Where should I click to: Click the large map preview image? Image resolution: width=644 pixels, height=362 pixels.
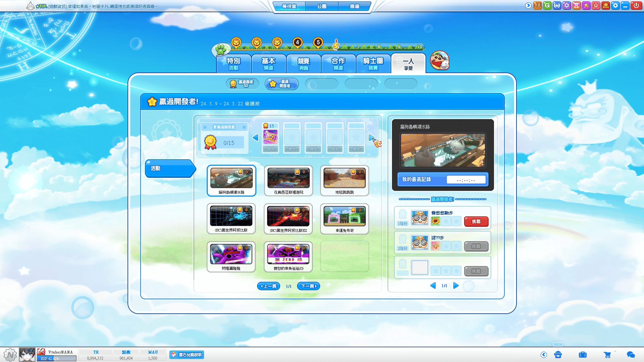[443, 150]
